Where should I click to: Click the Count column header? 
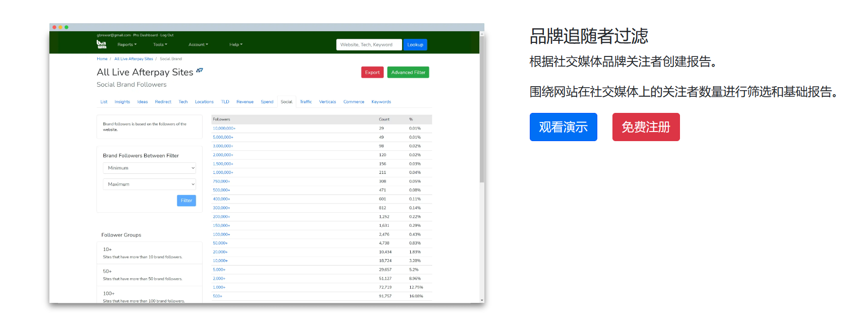click(x=384, y=119)
